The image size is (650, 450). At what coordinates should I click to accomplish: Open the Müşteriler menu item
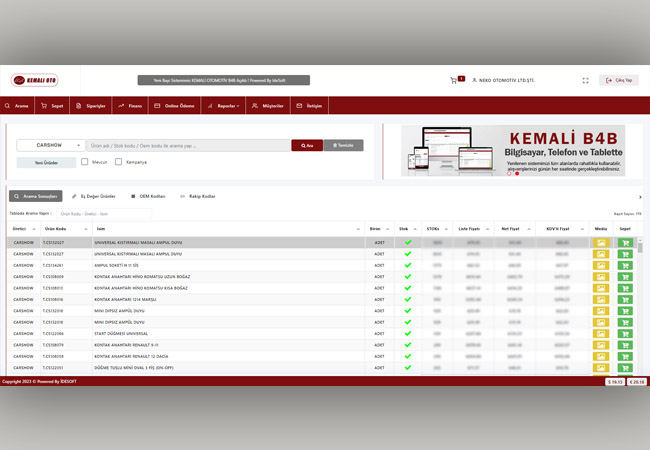click(268, 106)
